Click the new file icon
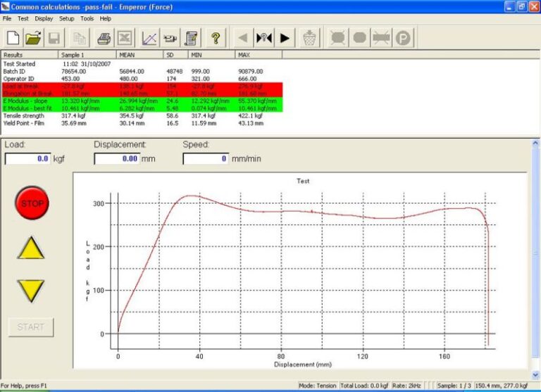The width and height of the screenshot is (541, 392). pyautogui.click(x=12, y=38)
